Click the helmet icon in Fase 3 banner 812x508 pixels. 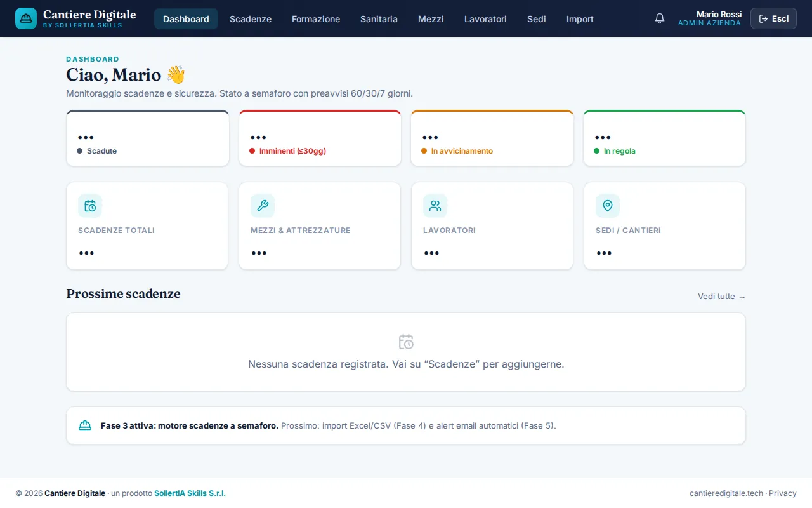tap(85, 425)
